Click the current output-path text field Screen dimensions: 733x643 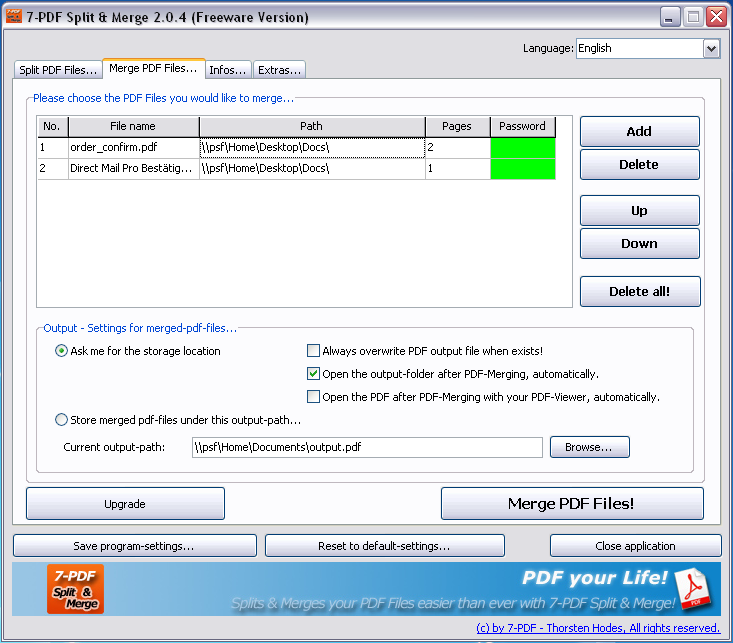(367, 447)
